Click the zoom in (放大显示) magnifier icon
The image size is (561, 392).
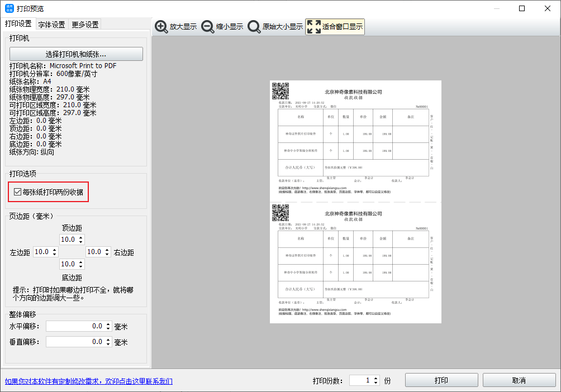(161, 27)
